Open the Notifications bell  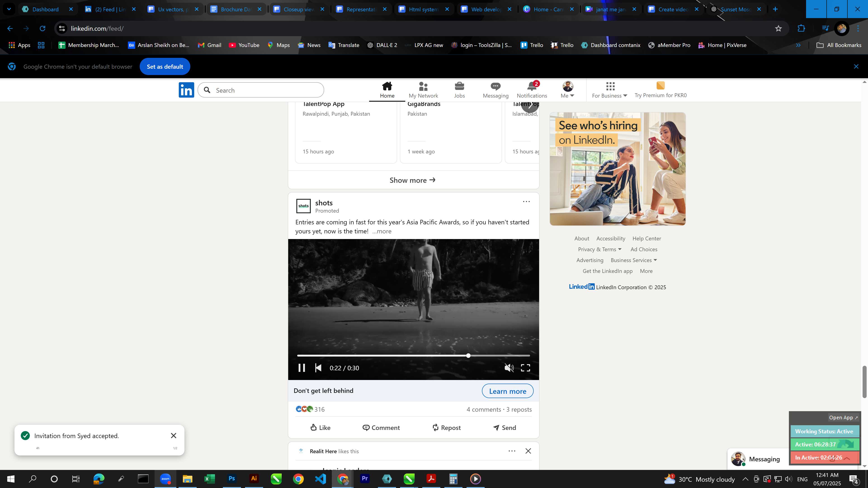[532, 90]
